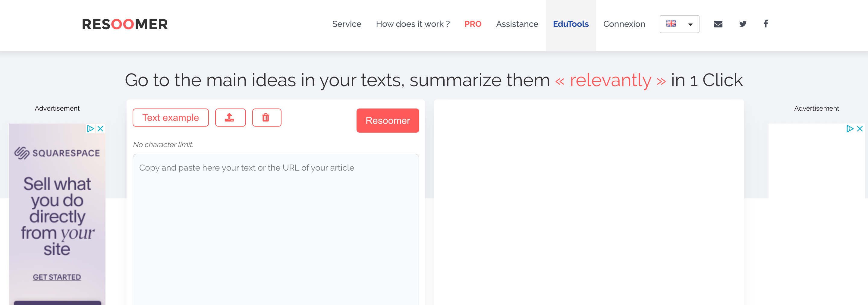Click the AdChoices icon on Squarespace ad
868x305 pixels.
[x=90, y=129]
